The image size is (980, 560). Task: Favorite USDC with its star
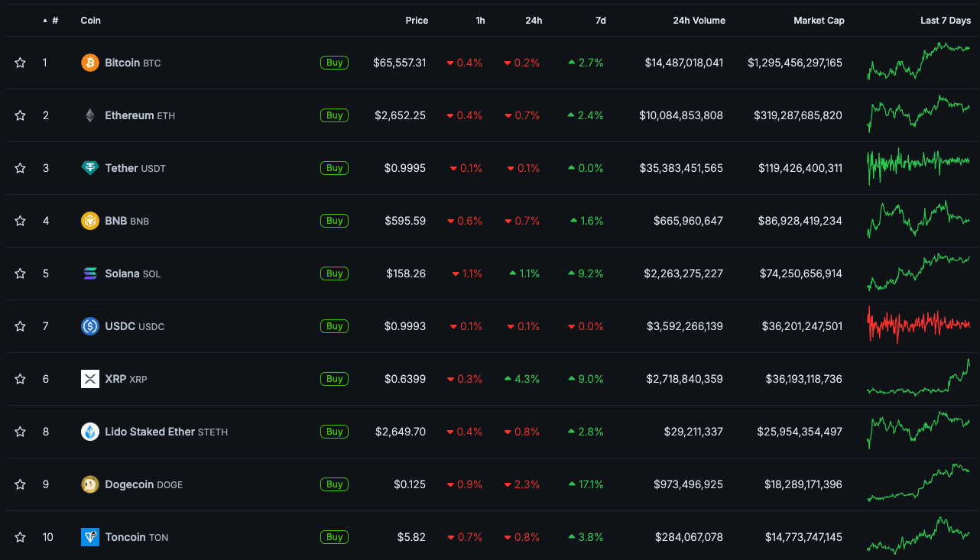20,326
